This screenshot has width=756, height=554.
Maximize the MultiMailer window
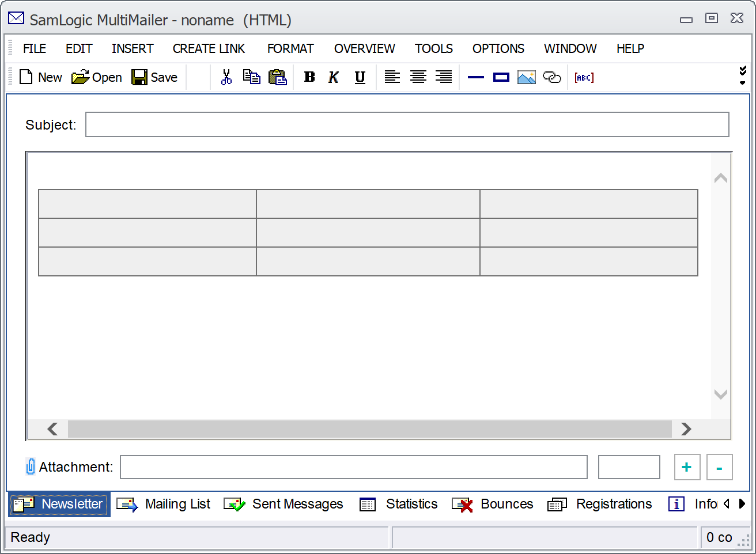coord(712,18)
